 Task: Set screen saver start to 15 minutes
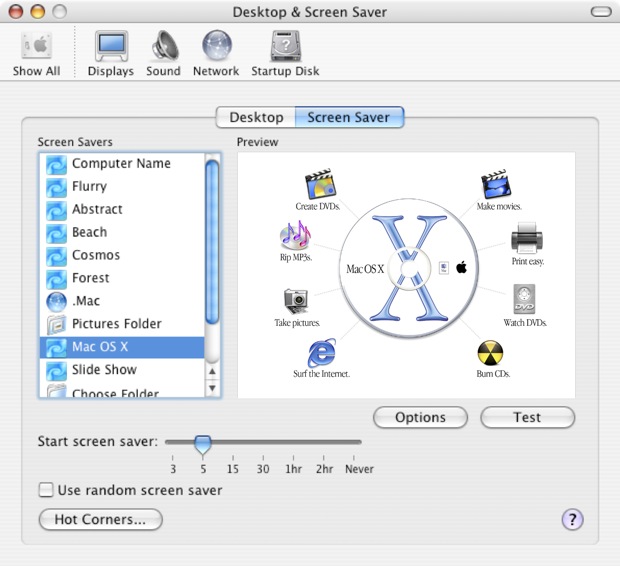pos(233,469)
